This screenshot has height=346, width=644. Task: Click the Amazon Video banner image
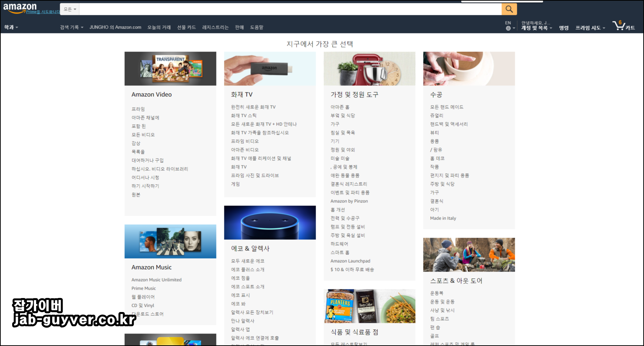tap(170, 68)
